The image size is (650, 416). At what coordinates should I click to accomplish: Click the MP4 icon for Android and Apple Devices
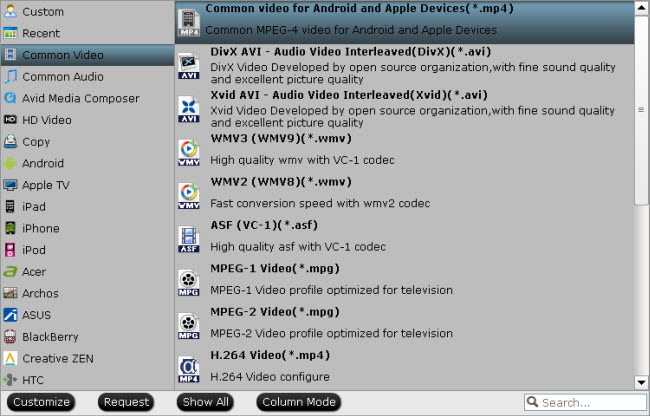[x=189, y=23]
